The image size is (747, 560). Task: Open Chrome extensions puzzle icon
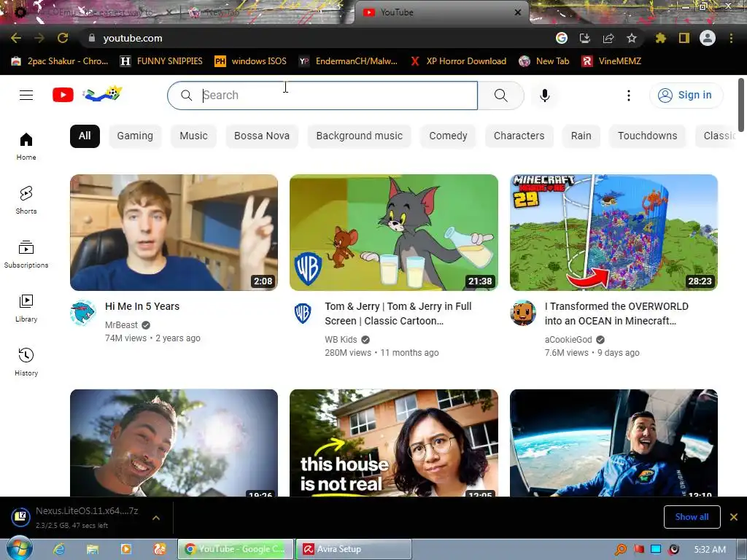660,38
